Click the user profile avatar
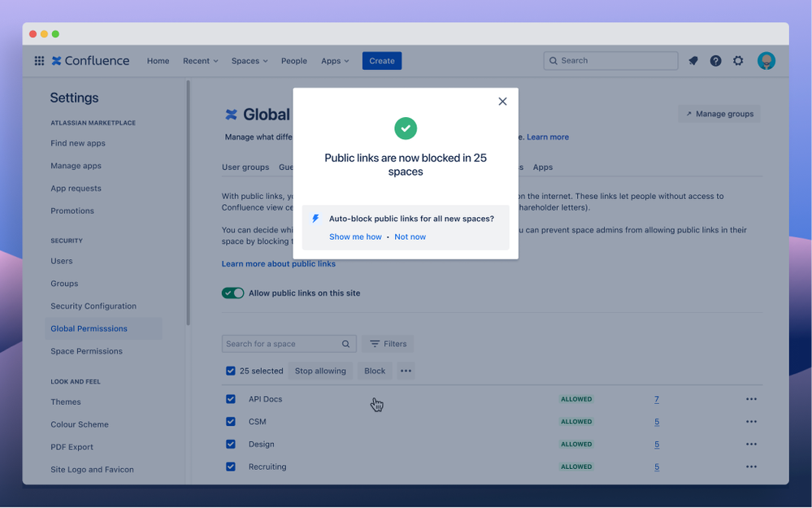The height and width of the screenshot is (508, 812). coord(766,61)
